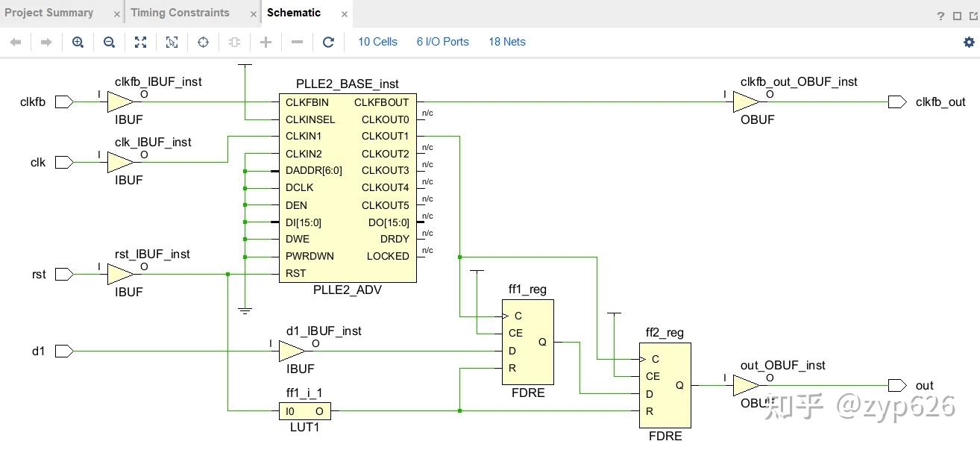Collapse cone with the minus icon
980x450 pixels.
point(297,42)
